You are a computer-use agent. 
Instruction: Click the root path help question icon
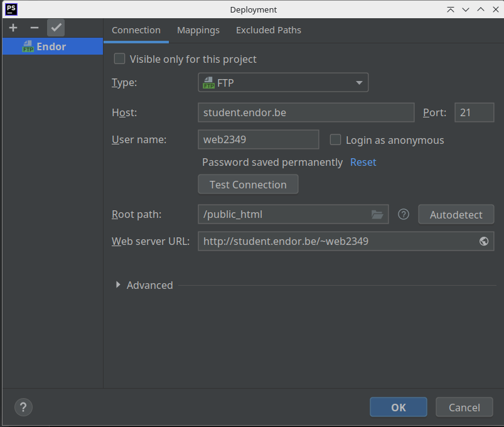coord(404,215)
